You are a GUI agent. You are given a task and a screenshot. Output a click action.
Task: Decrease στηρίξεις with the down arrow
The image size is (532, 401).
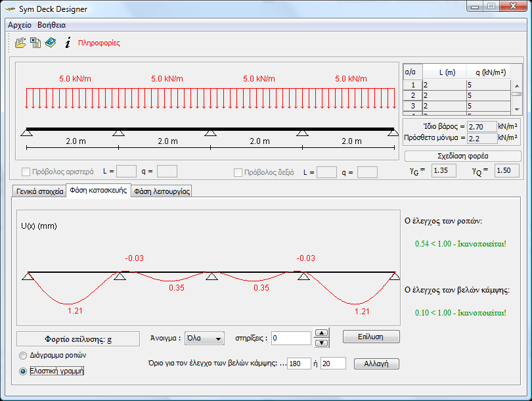coord(322,343)
